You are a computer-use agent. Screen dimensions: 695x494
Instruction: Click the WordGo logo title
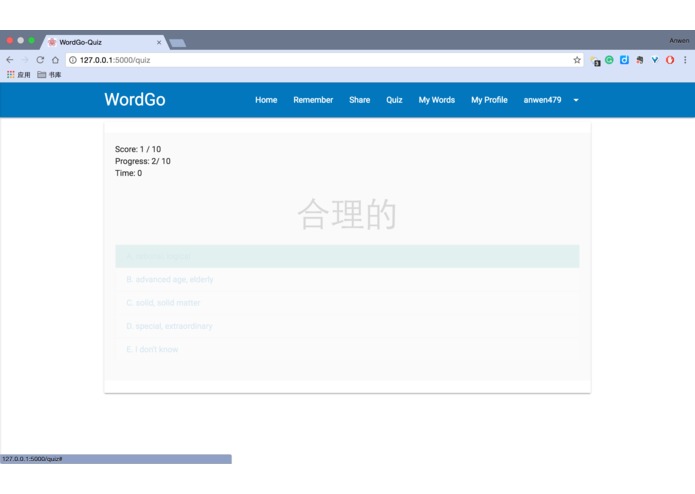135,100
